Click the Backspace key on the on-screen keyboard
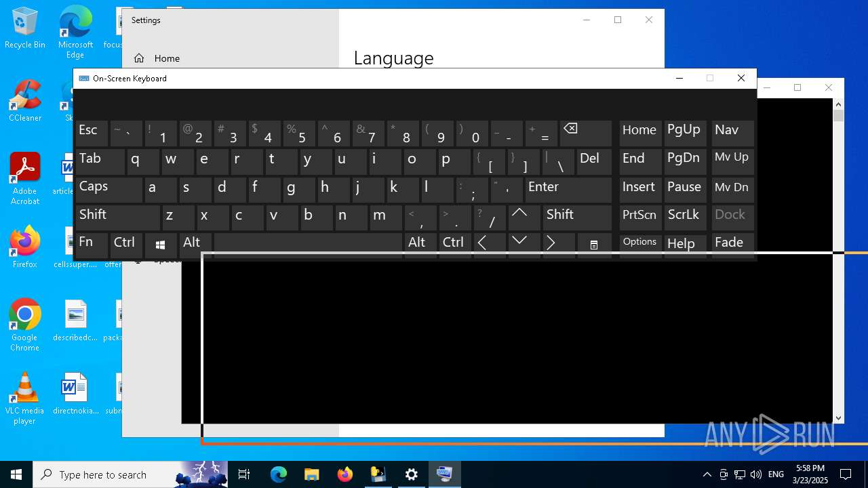 (x=586, y=134)
